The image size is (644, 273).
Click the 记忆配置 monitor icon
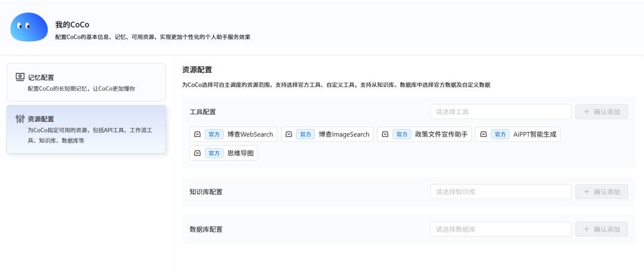20,77
